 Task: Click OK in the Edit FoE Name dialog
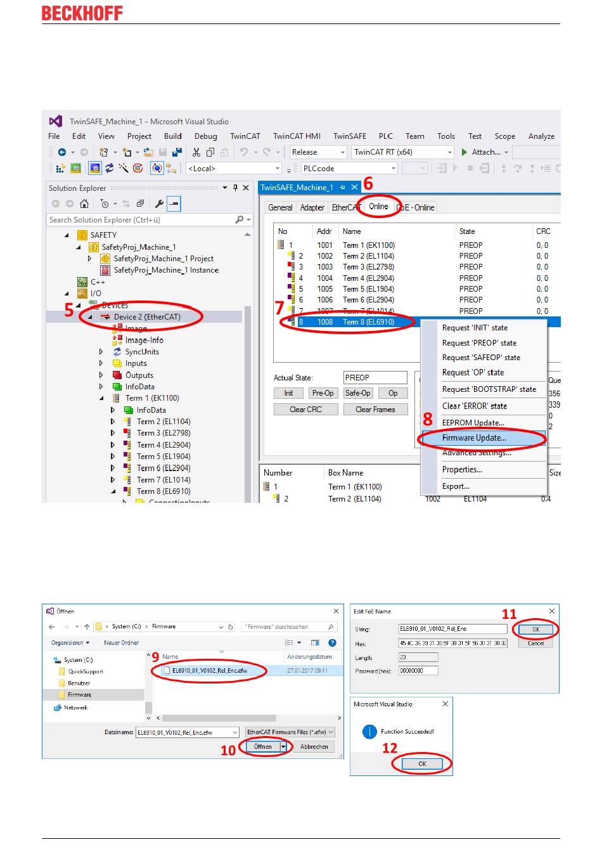[536, 630]
